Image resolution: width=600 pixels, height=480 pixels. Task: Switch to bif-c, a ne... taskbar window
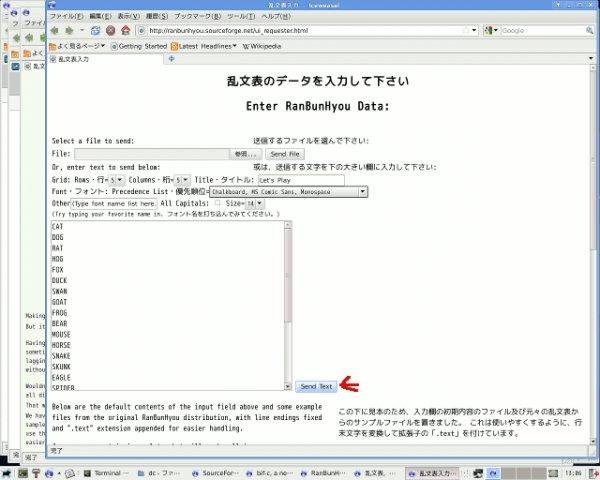269,473
